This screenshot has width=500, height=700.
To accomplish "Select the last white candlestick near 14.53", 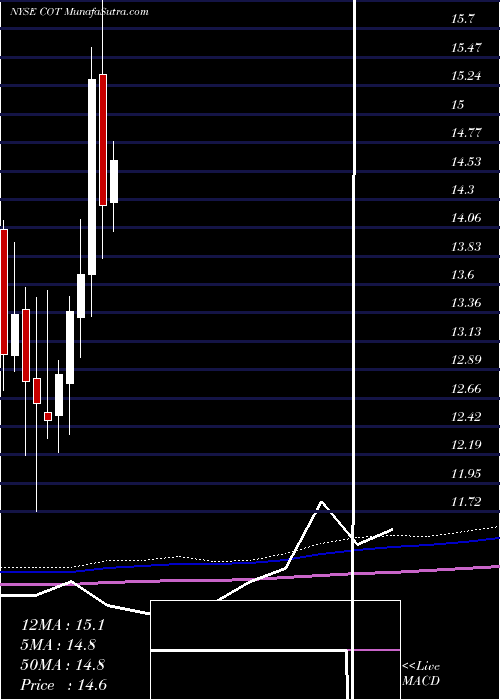I will tap(114, 182).
